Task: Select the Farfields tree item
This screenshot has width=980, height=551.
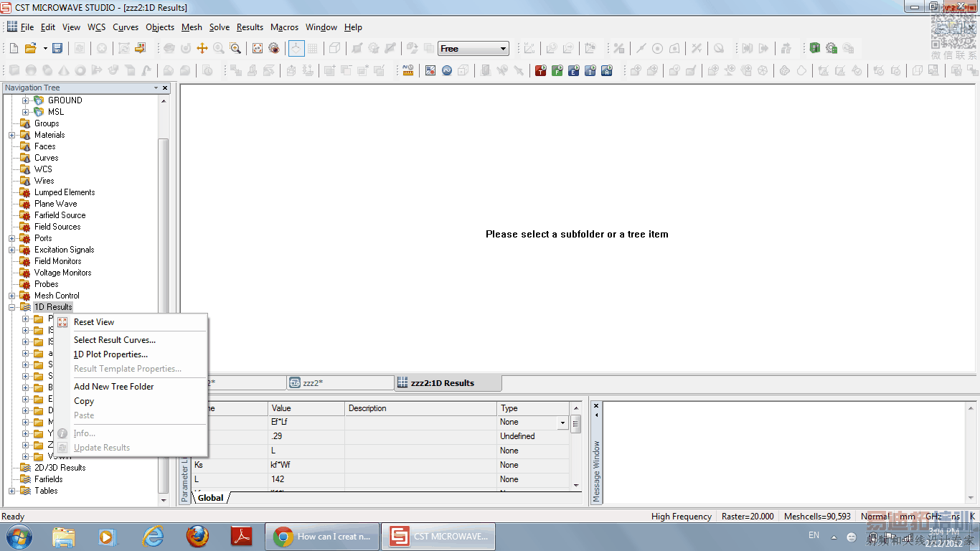Action: pyautogui.click(x=48, y=479)
